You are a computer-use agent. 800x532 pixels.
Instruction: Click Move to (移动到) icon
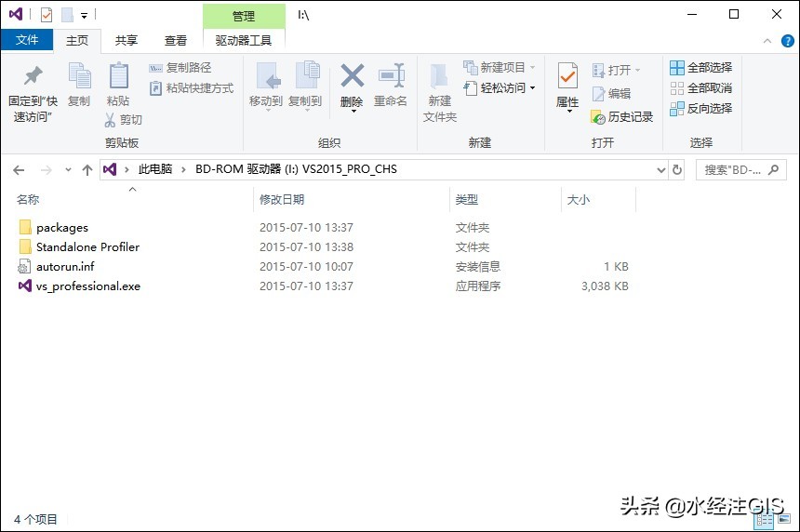(268, 76)
